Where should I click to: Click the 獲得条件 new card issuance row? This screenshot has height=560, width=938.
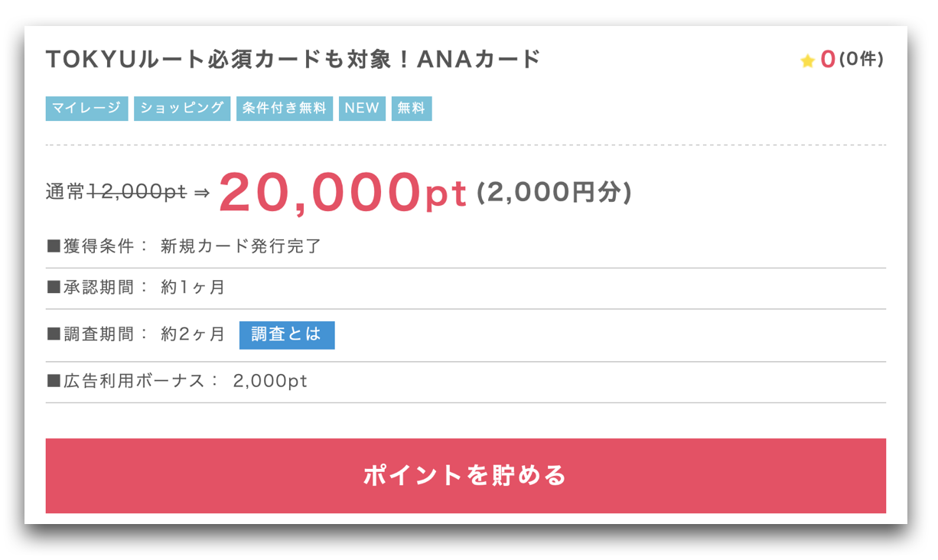click(x=465, y=246)
